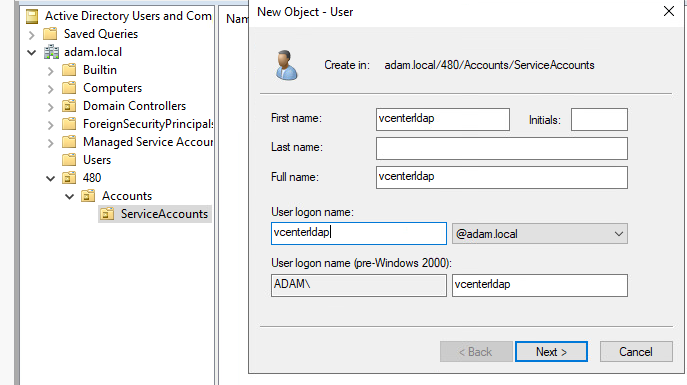Click the Name column header

point(237,19)
